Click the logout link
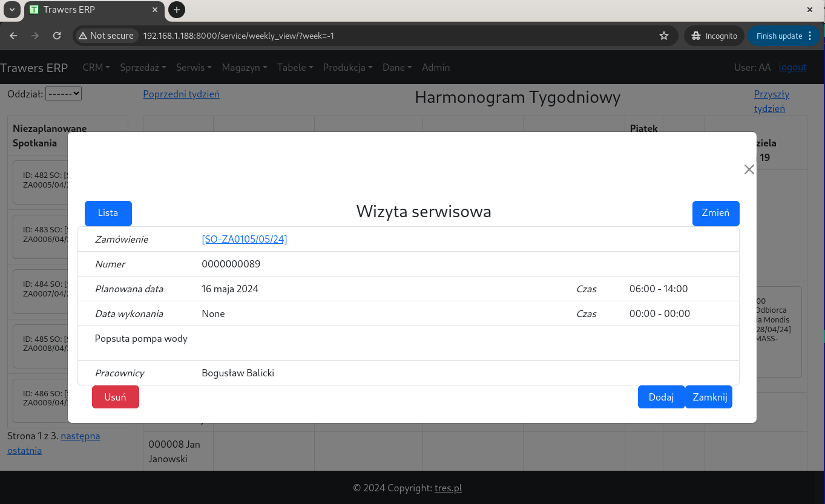Image resolution: width=825 pixels, height=504 pixels. pyautogui.click(x=792, y=67)
